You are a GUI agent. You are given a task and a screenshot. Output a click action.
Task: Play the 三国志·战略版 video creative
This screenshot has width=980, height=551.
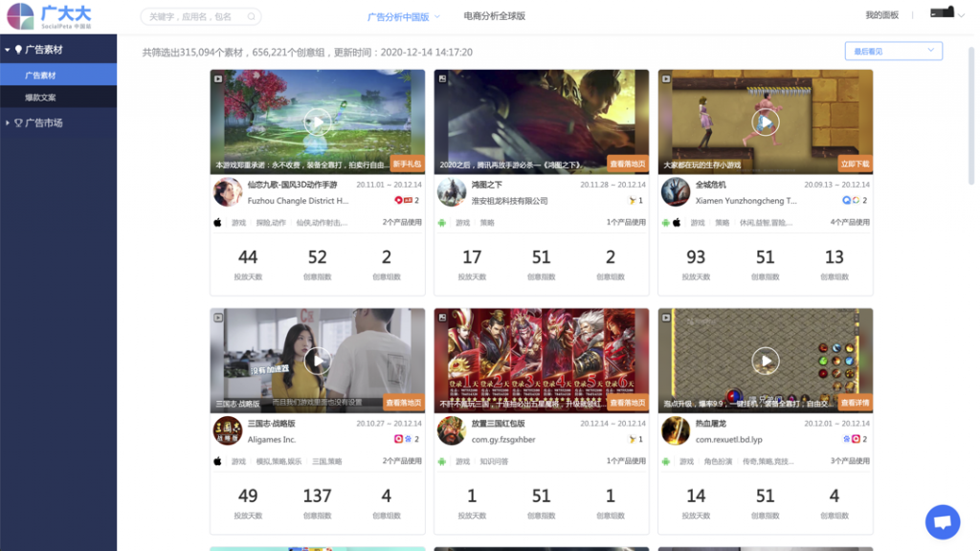(318, 361)
